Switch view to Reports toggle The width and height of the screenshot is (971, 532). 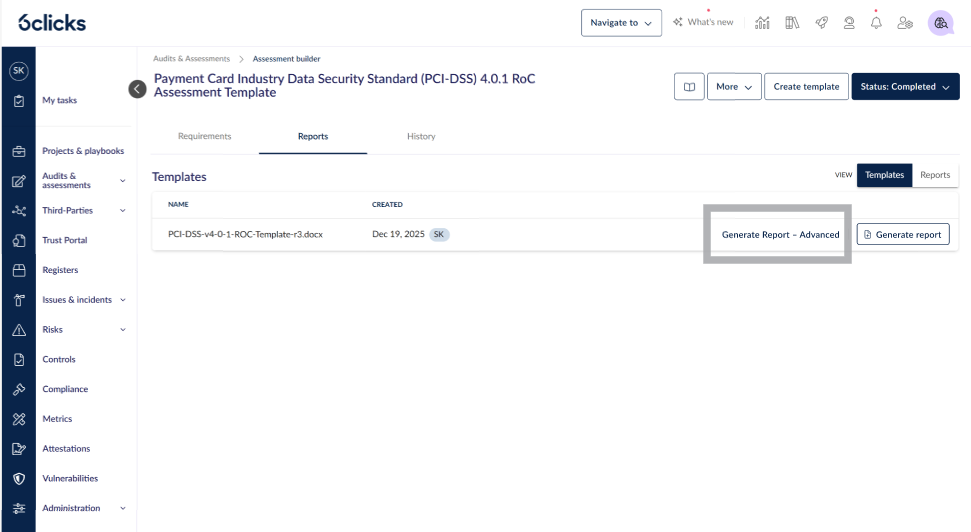click(x=935, y=175)
